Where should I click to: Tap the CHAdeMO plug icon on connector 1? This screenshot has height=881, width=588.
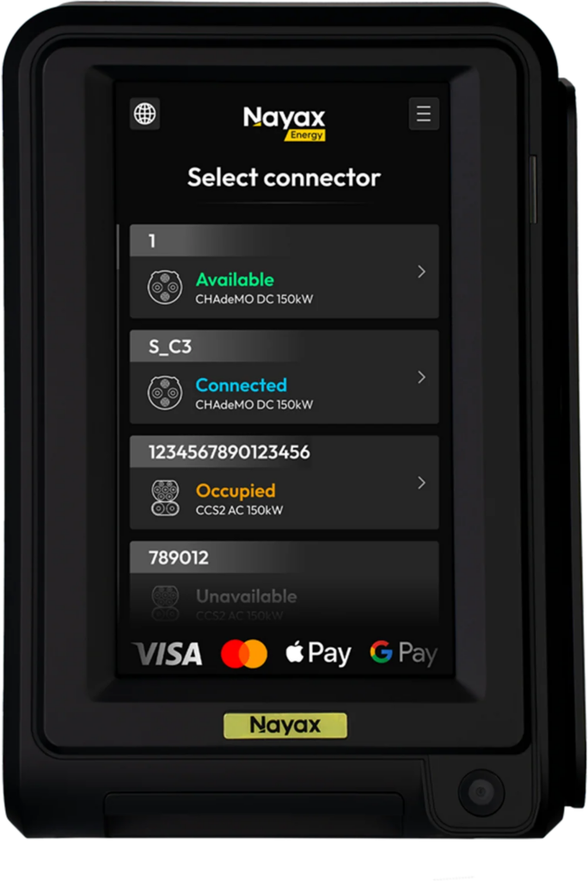coord(164,287)
